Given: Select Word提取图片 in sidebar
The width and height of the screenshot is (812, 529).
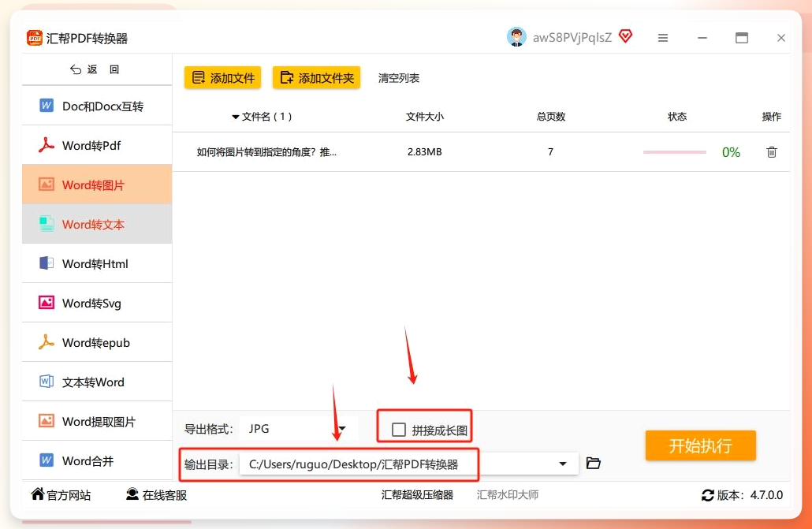Looking at the screenshot, I should pyautogui.click(x=97, y=421).
